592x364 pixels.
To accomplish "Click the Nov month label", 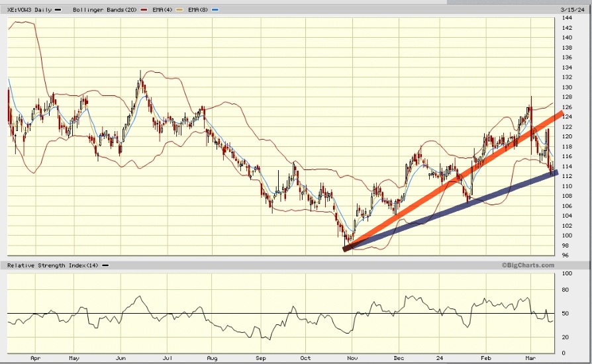I will 352,358.
